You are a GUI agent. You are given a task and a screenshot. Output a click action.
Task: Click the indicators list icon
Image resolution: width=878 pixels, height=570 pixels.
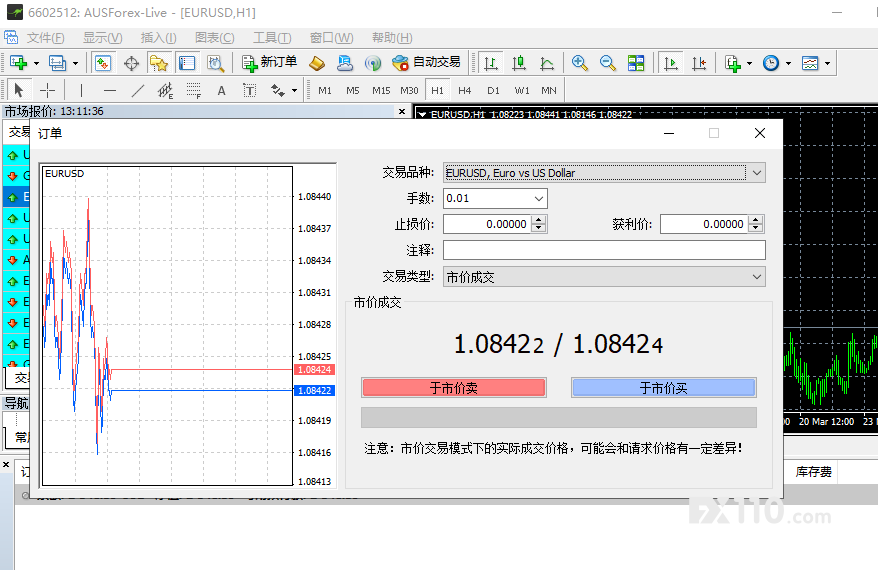(732, 63)
